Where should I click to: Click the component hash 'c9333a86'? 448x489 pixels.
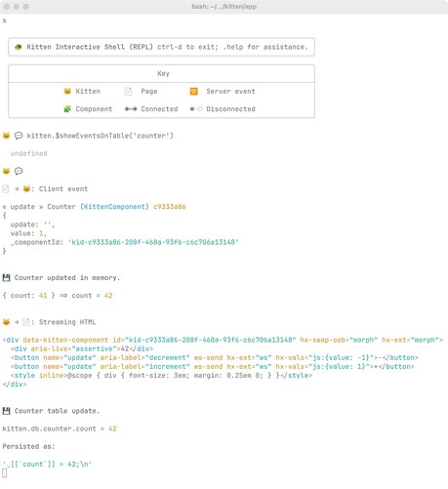click(x=170, y=207)
